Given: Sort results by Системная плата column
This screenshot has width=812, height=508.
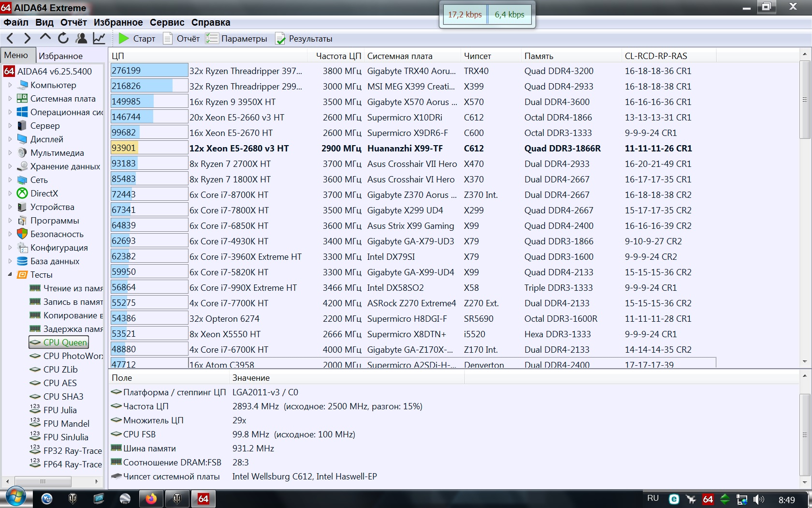Looking at the screenshot, I should [412, 56].
